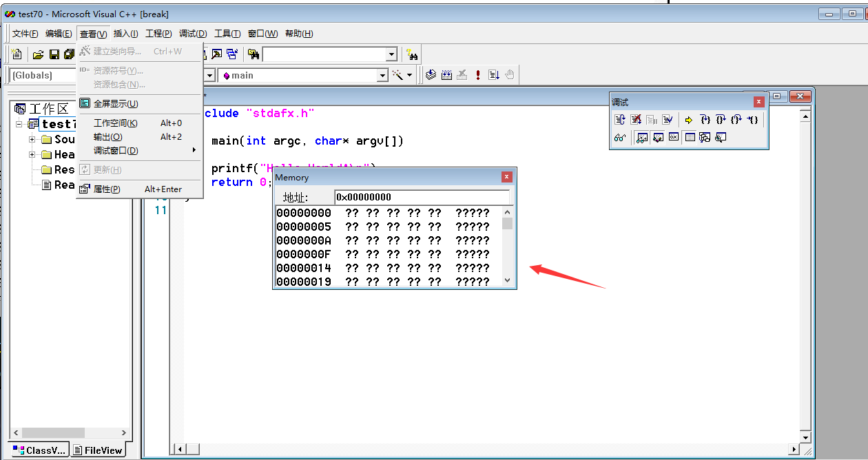Close the Memory window
The width and height of the screenshot is (868, 460).
pos(507,178)
